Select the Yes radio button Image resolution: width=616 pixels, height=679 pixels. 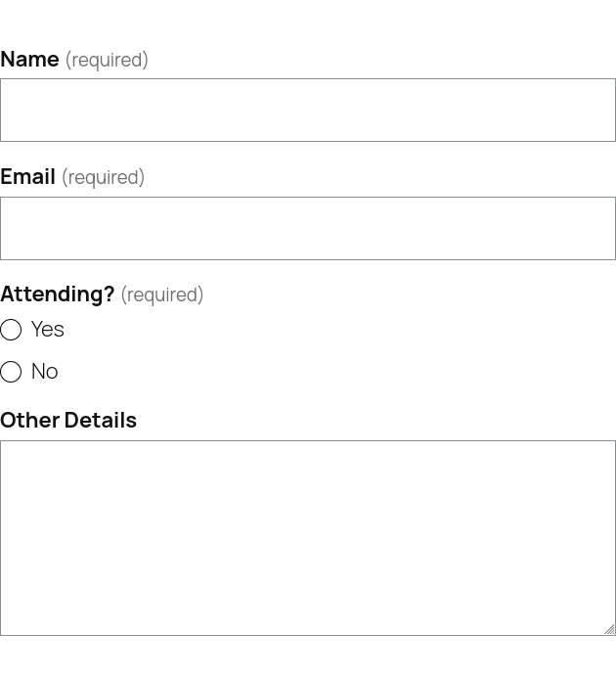pyautogui.click(x=11, y=330)
